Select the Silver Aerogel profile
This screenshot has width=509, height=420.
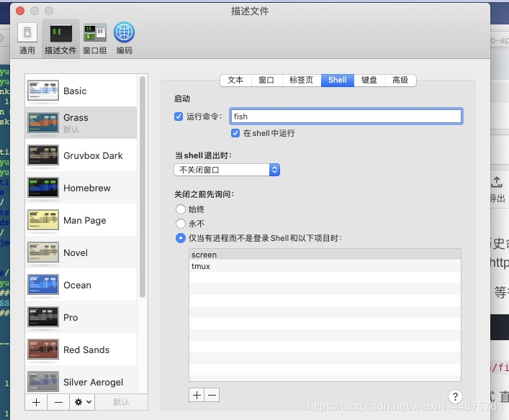point(81,380)
